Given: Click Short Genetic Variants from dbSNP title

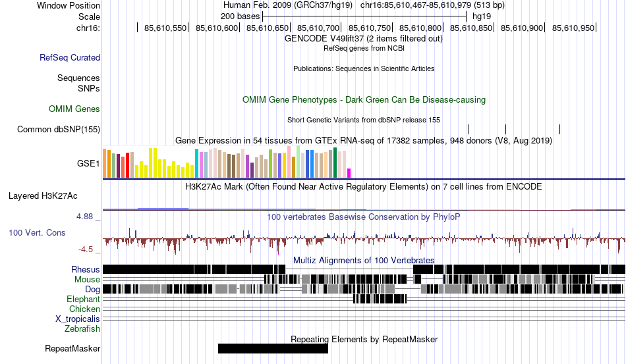Looking at the screenshot, I should 364,120.
